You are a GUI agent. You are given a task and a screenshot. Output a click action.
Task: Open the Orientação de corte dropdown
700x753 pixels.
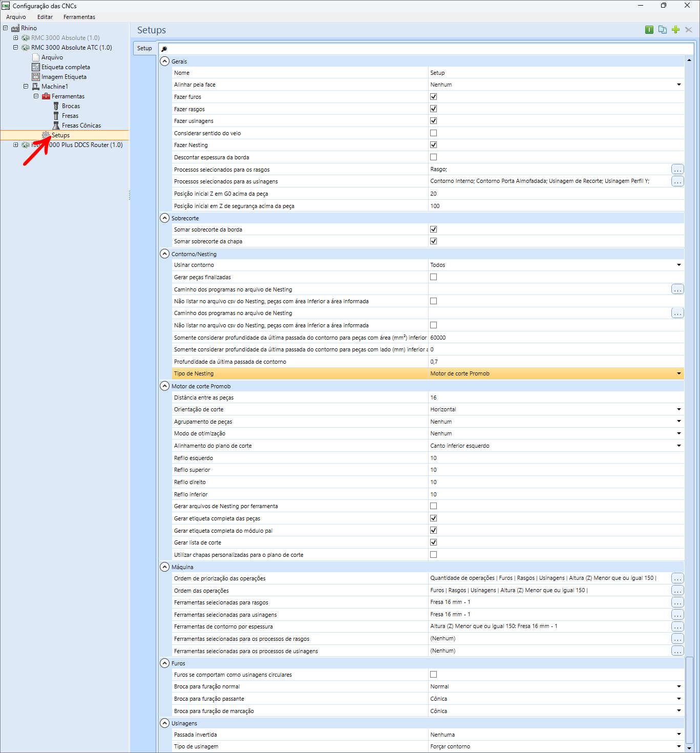coord(679,409)
